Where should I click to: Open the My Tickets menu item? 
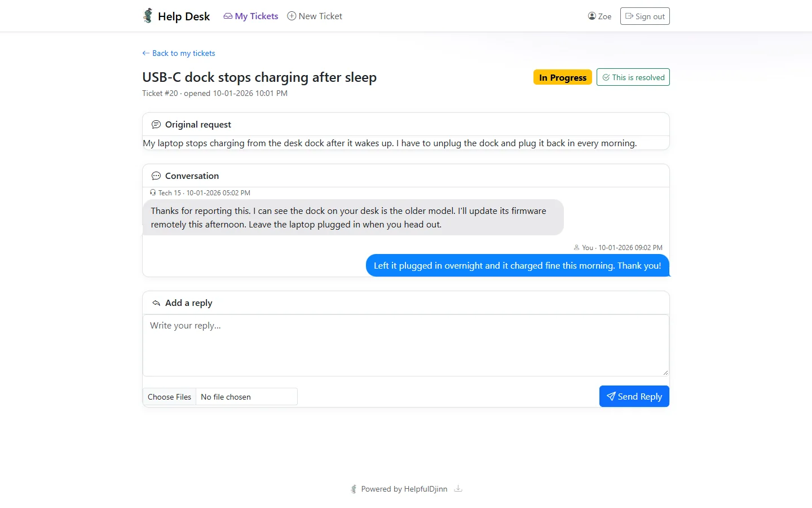coord(251,16)
